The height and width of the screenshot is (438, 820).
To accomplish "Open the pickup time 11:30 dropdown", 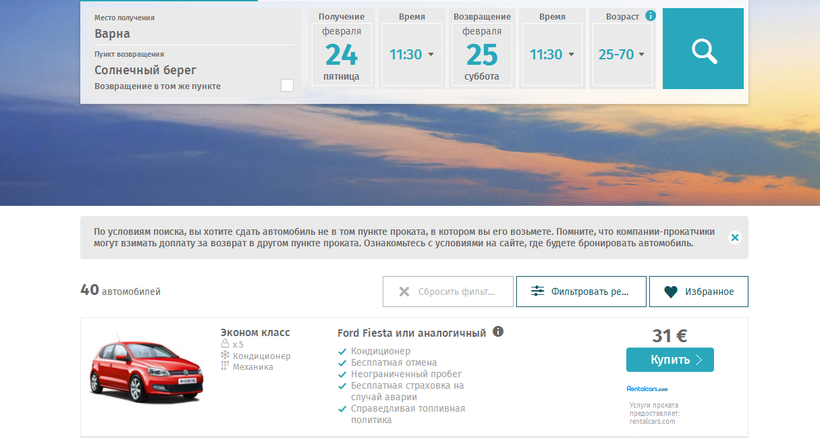I will pos(411,55).
